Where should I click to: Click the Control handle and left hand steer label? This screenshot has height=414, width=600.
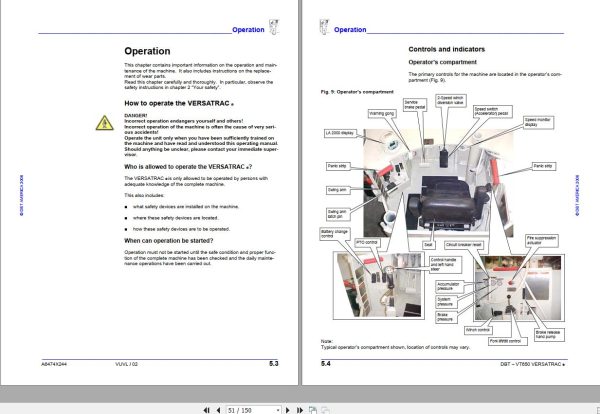[x=445, y=264]
